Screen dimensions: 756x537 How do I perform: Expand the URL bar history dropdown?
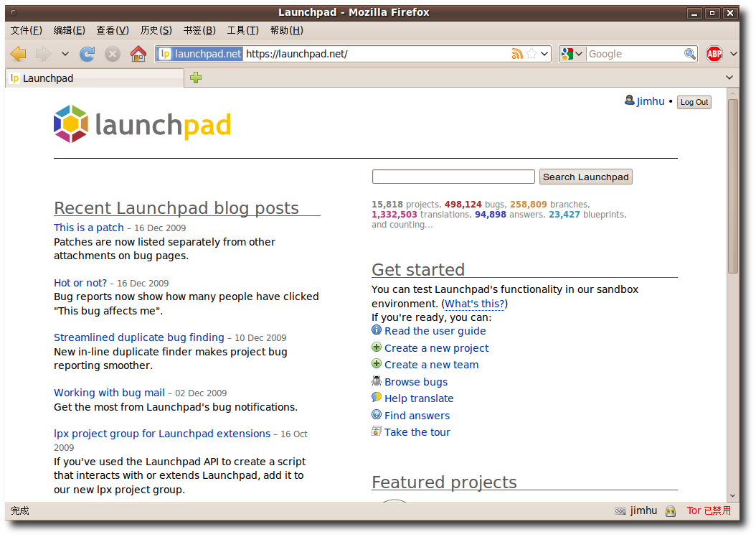click(544, 54)
